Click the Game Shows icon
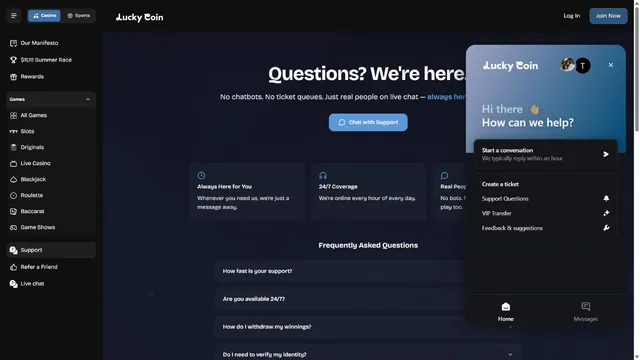Screen dimensions: 640x360 point(13,227)
